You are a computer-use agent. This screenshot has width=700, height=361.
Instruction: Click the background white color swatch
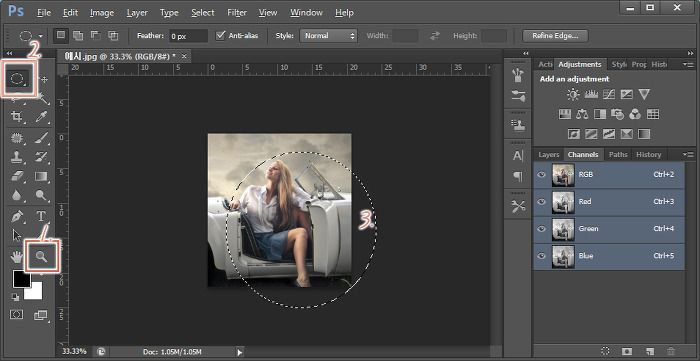[35, 293]
